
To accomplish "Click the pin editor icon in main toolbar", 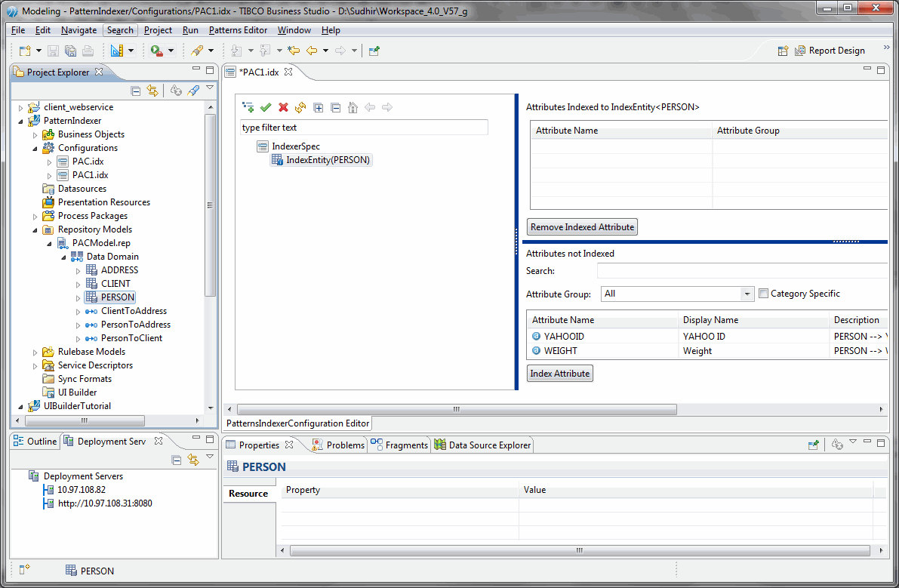I will pos(374,51).
